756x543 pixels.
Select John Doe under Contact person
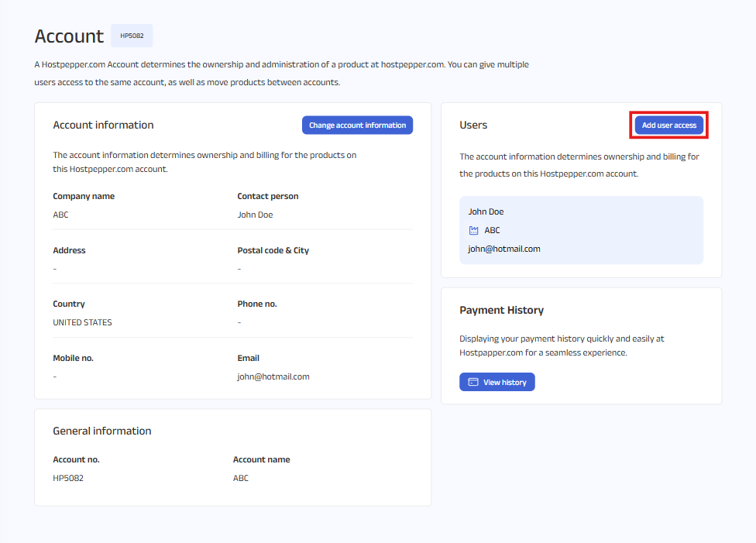255,215
